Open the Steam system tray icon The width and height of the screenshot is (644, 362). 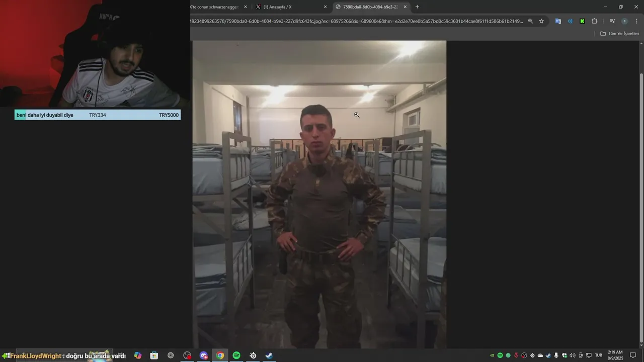coord(548,355)
